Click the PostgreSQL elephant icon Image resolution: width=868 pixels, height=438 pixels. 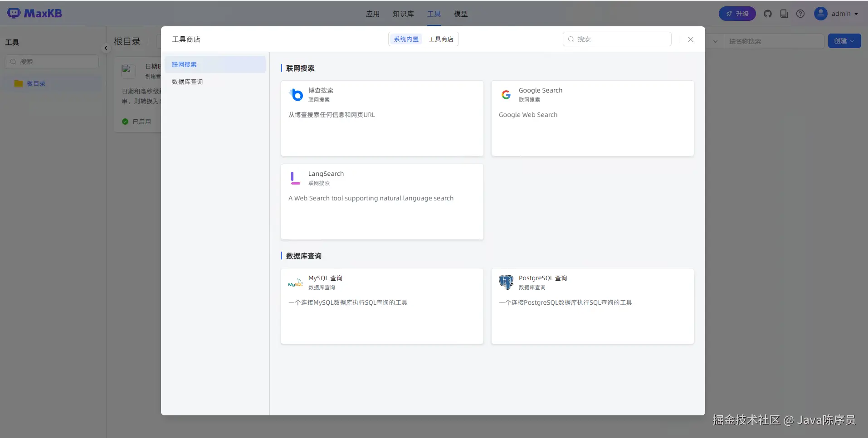point(506,282)
